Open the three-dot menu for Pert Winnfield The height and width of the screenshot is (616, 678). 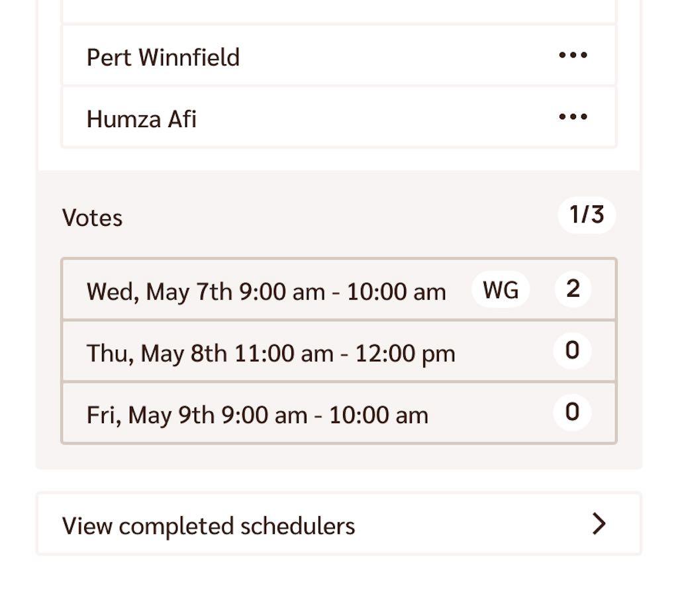(573, 55)
